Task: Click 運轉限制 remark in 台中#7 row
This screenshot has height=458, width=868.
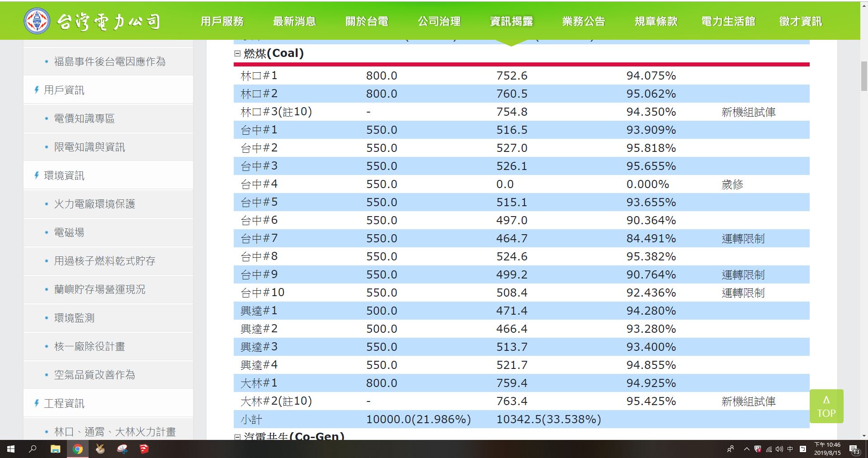Action: 743,238
